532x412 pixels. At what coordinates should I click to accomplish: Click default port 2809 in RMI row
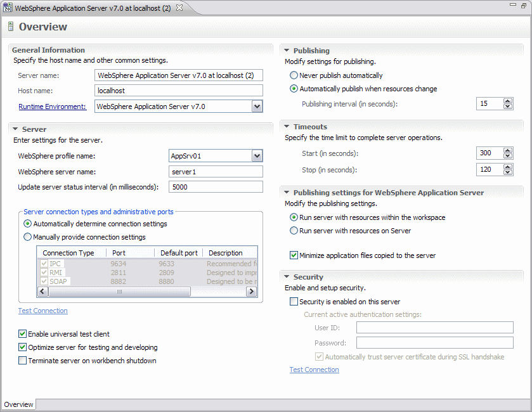coord(166,273)
